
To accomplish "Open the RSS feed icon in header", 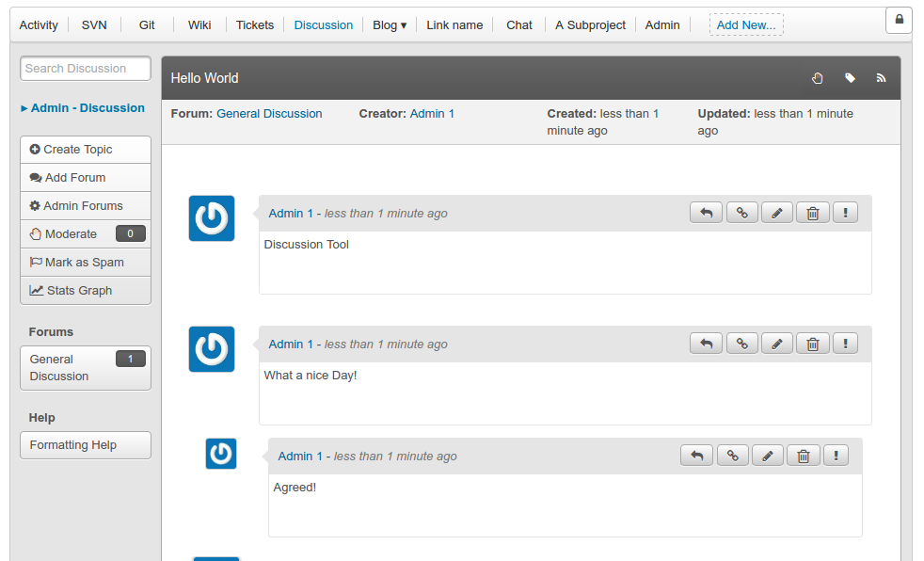I will 882,78.
